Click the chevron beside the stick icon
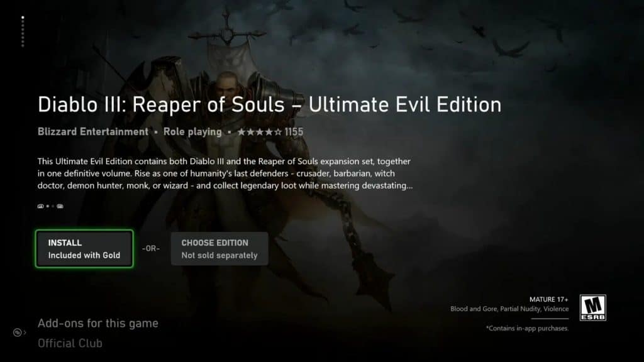This screenshot has height=362, width=644. [25, 332]
